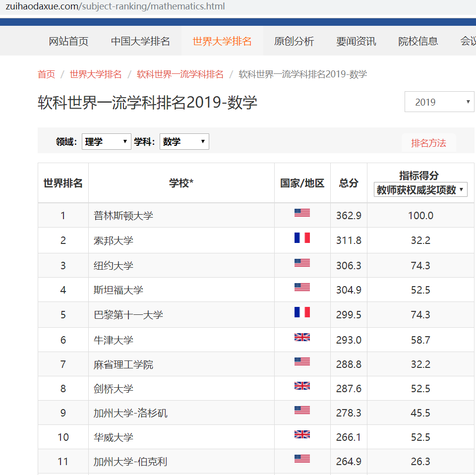Image resolution: width=476 pixels, height=475 pixels.
Task: Open the 学科 dropdown showing 数学
Action: coord(184,142)
